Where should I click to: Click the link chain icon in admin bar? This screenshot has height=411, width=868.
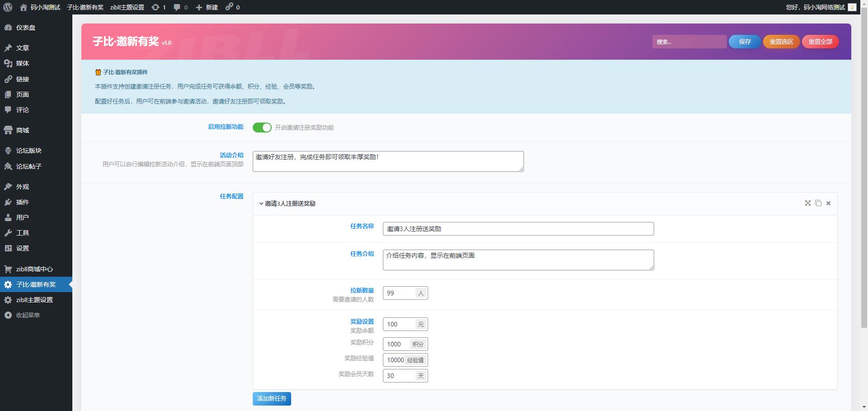(230, 7)
